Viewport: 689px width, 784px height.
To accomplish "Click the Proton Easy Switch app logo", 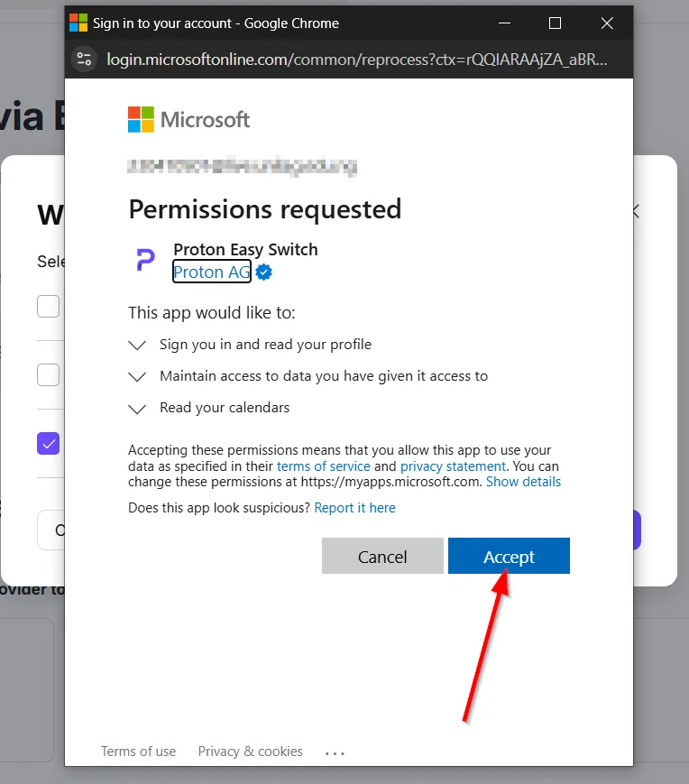I will (145, 261).
